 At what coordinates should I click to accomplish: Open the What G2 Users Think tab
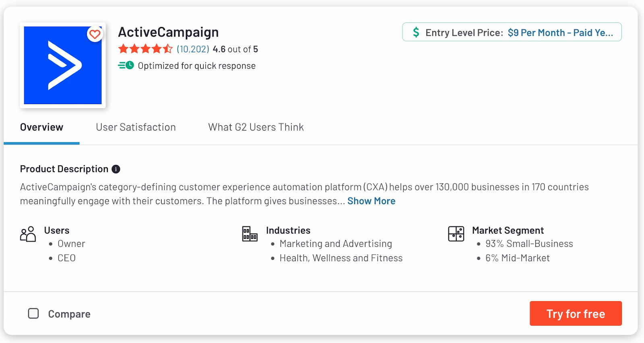point(256,127)
